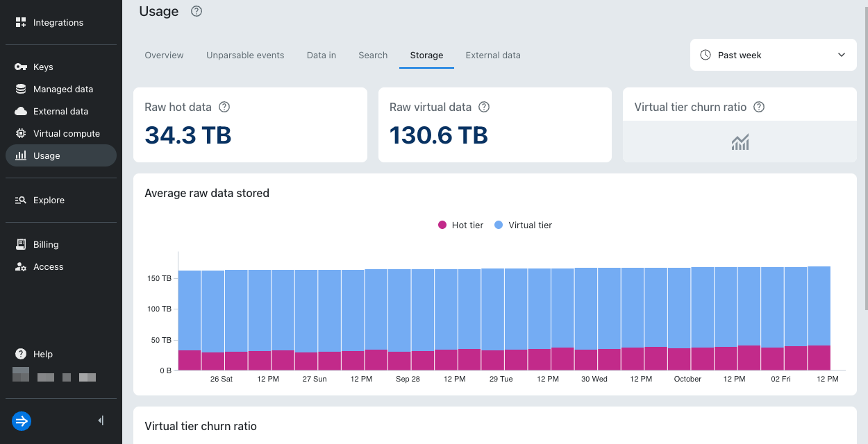Click the Virtual compute chip icon
868x444 pixels.
(x=21, y=133)
